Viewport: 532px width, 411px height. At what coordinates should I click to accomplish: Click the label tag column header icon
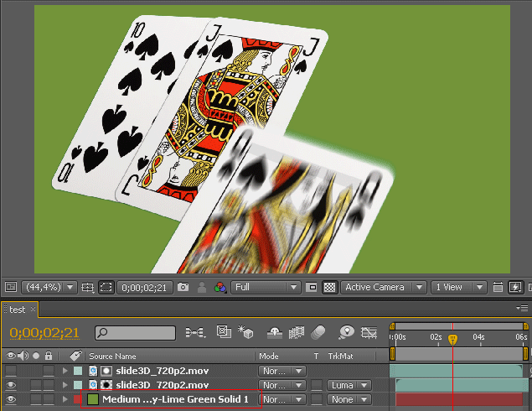[75, 356]
